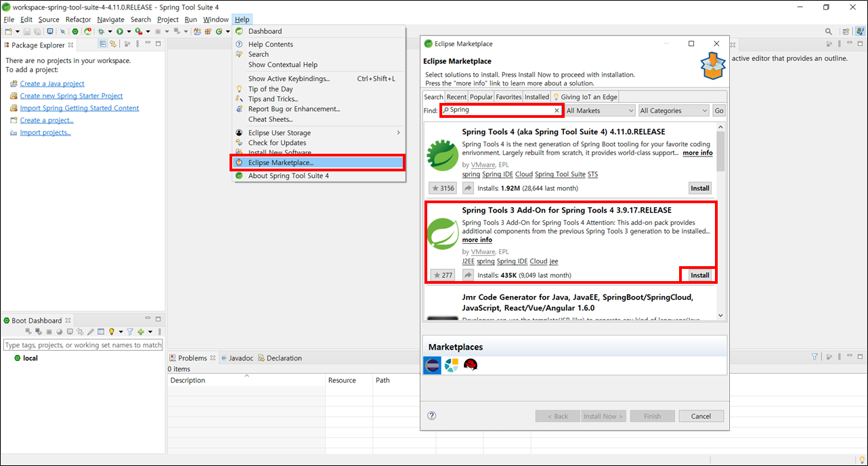The height and width of the screenshot is (466, 868).
Task: Select the Red Hat marketplace icon
Action: tap(471, 365)
